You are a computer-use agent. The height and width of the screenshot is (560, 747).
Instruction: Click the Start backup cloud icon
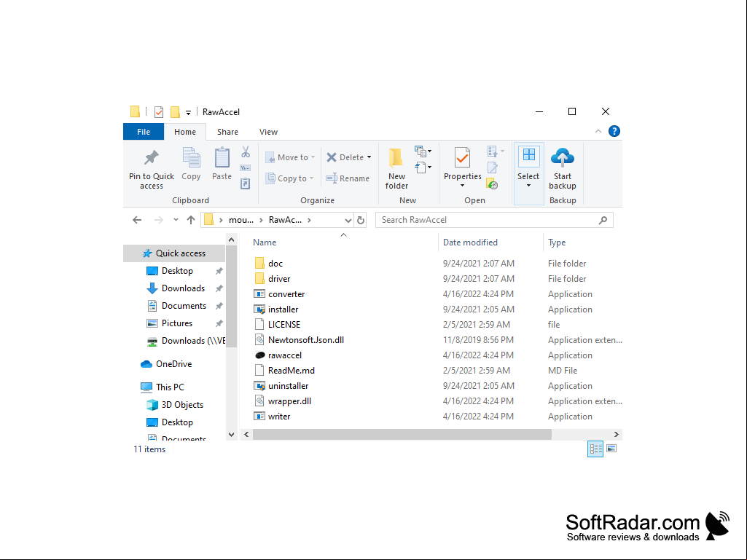coord(562,157)
